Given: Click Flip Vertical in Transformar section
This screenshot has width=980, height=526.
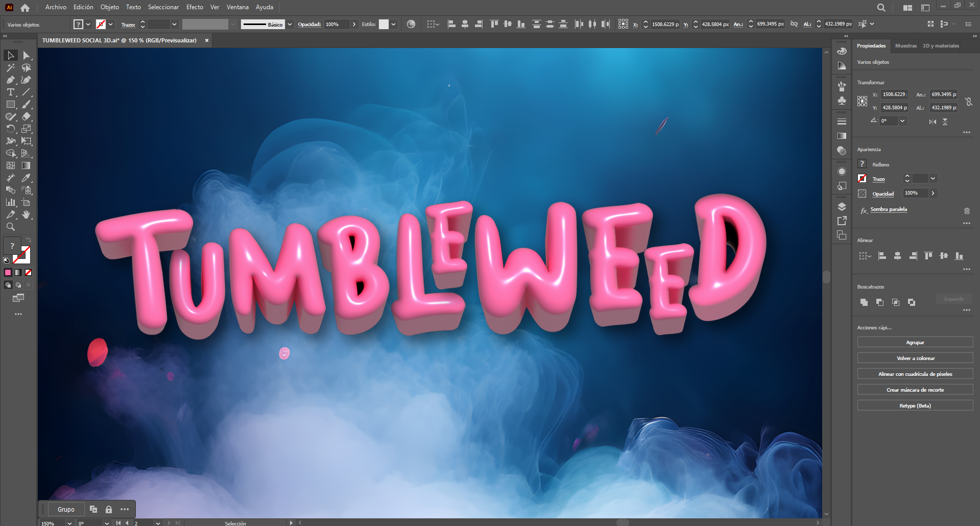Looking at the screenshot, I should coord(945,122).
